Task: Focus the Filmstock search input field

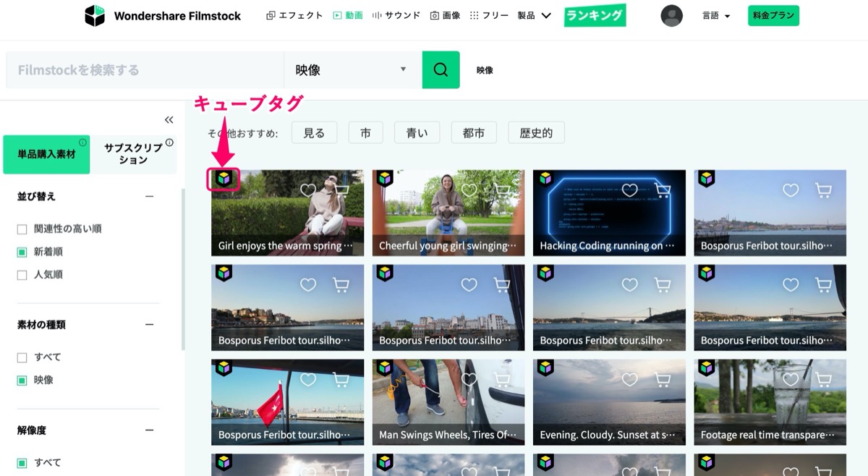Action: [x=145, y=70]
